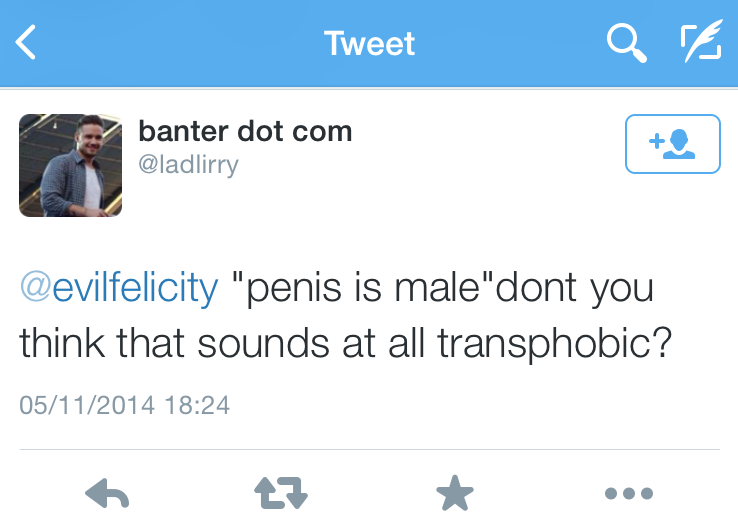Follow the user with the add-person button
Screen dimensions: 738x531
click(672, 145)
